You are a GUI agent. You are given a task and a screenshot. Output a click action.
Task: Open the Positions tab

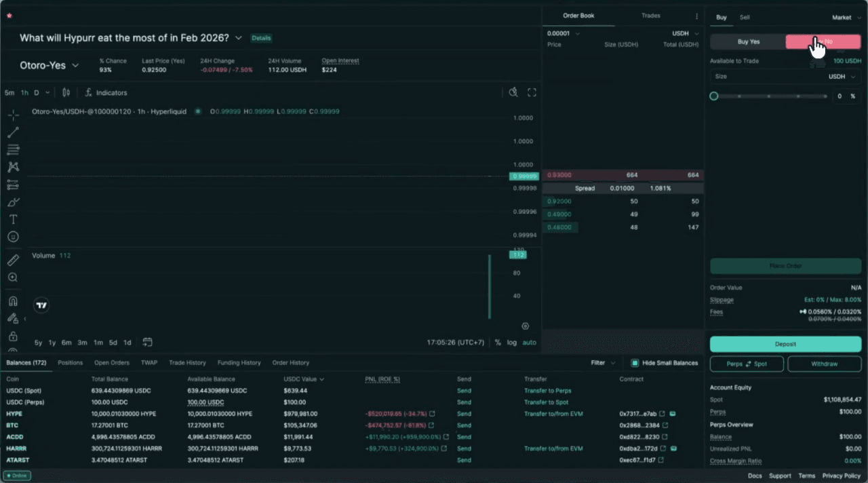(70, 362)
